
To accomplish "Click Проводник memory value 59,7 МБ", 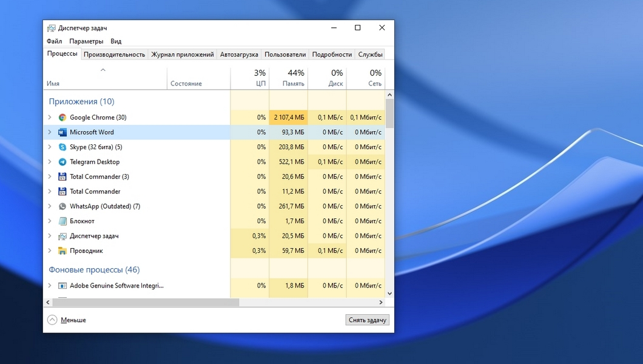I will tap(293, 251).
